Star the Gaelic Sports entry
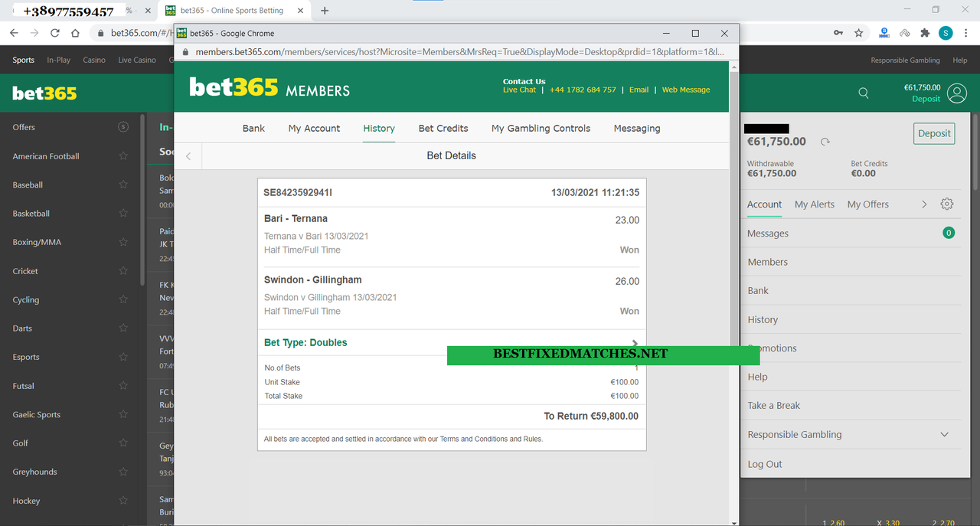980x526 pixels. click(x=123, y=414)
